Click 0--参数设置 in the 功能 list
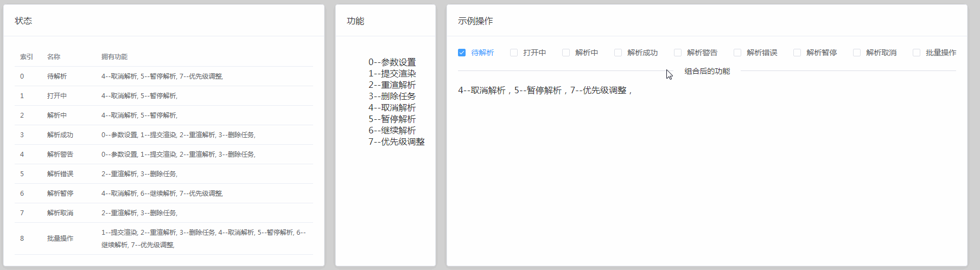980x270 pixels. coord(392,62)
